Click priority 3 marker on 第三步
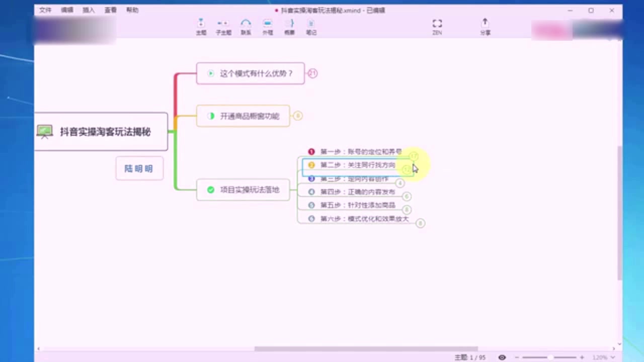Viewport: 644px width, 362px height. [311, 178]
